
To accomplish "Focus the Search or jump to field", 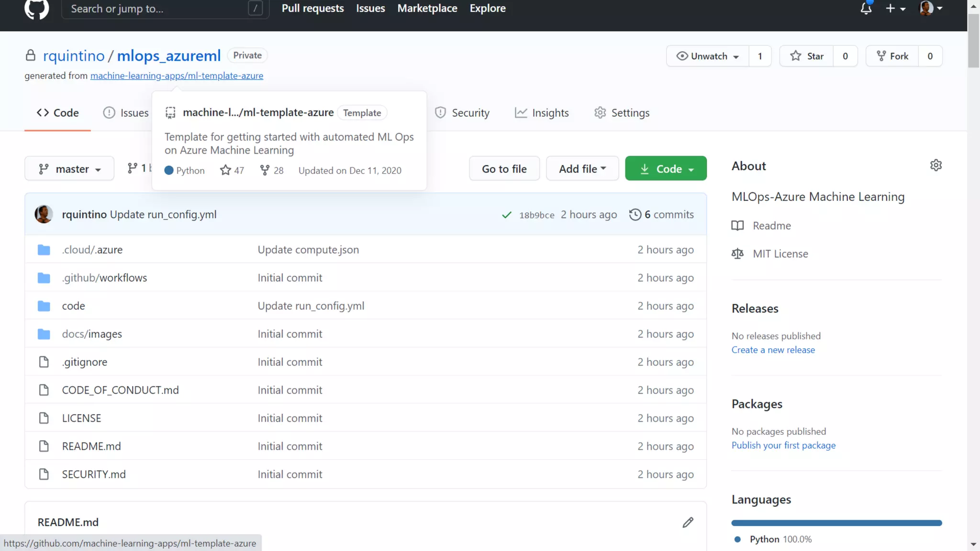I will coord(158,9).
